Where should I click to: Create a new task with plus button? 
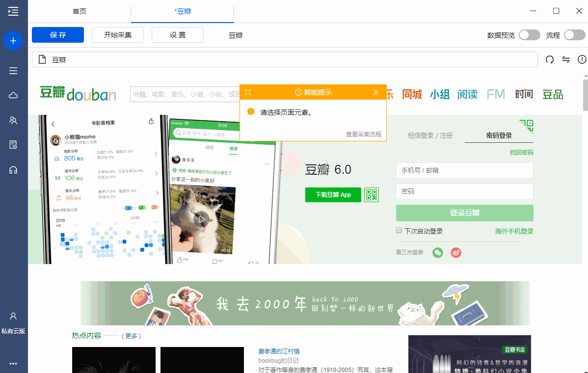13,40
